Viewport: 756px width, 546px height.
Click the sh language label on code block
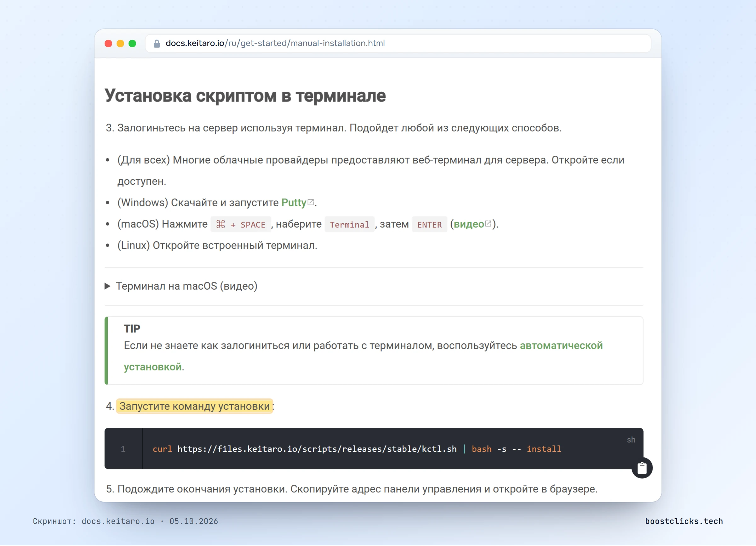[631, 440]
